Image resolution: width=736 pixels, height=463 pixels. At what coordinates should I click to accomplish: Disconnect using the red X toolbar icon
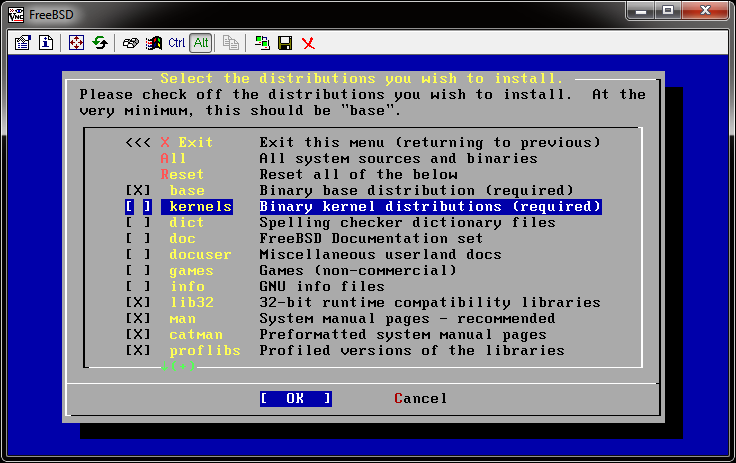308,43
